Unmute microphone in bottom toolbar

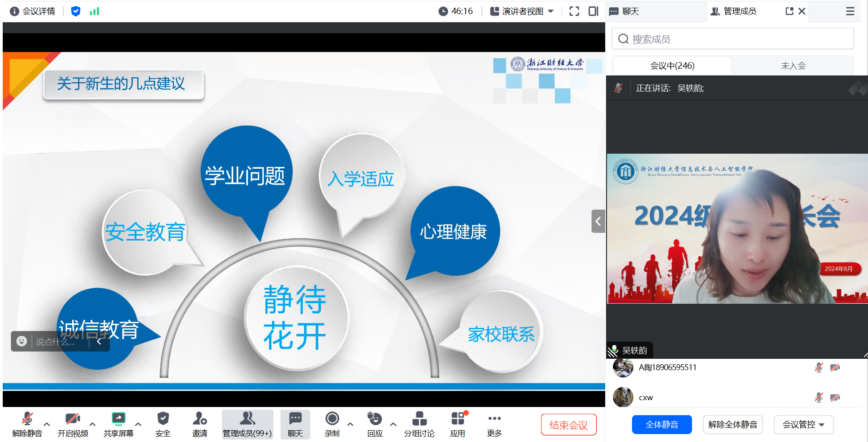click(x=27, y=419)
